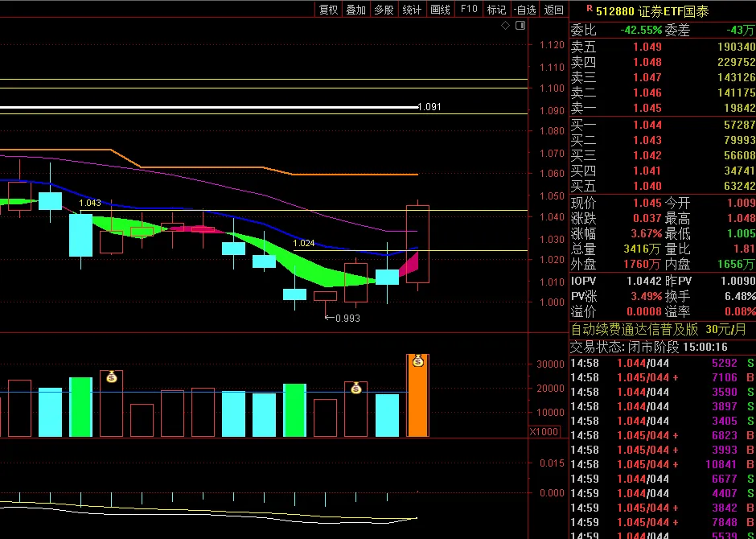Click the diamond icon above the chart

(x=505, y=26)
